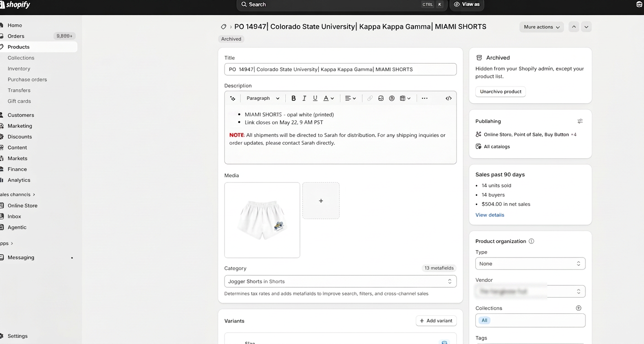Click the product Title input field

point(340,70)
